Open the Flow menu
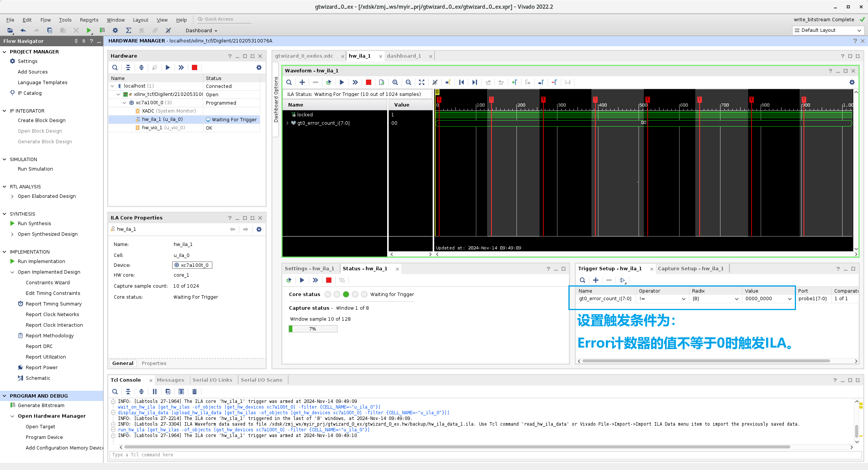Image resolution: width=868 pixels, height=470 pixels. click(x=46, y=20)
